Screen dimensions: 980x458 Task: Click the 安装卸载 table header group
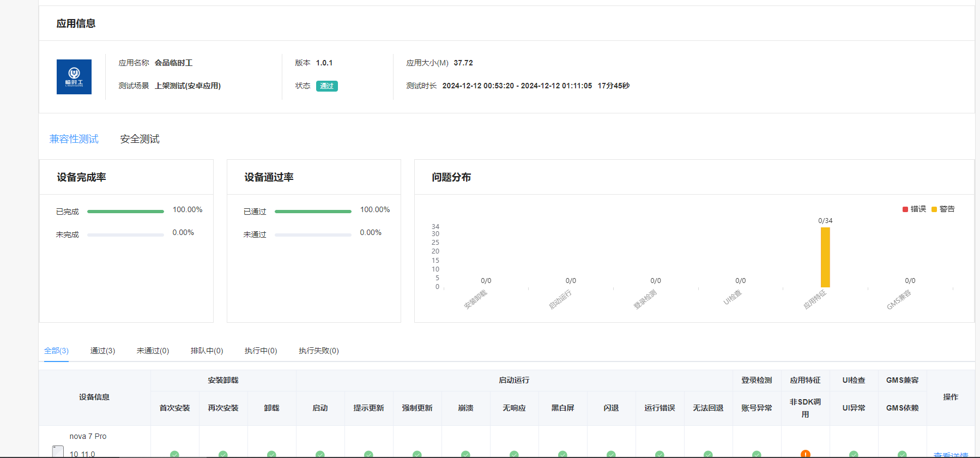tap(223, 380)
